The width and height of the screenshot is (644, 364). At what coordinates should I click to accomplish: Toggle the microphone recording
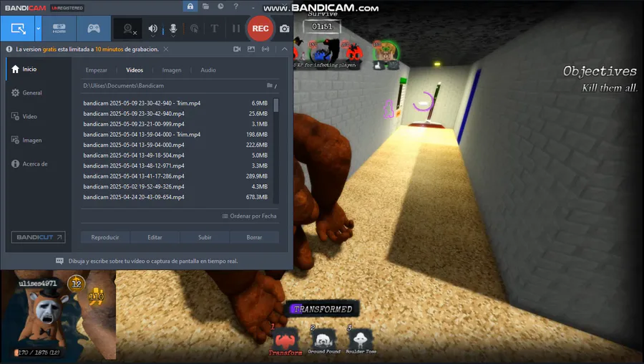pos(173,29)
